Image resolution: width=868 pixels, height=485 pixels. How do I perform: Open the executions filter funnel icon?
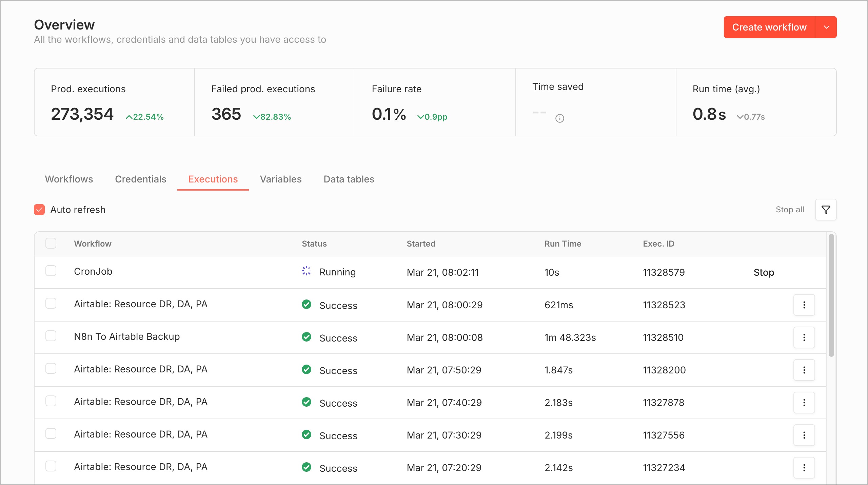click(826, 210)
